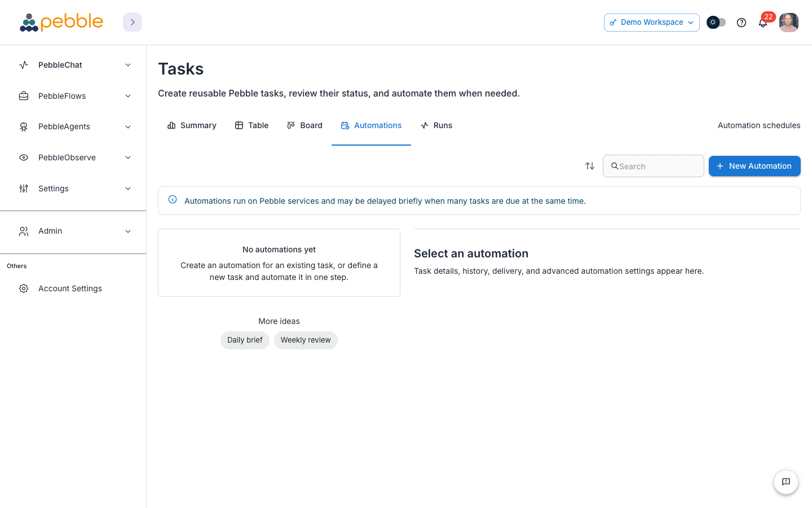The width and height of the screenshot is (812, 508).
Task: Click the plus icon on New Automation
Action: [x=720, y=166]
